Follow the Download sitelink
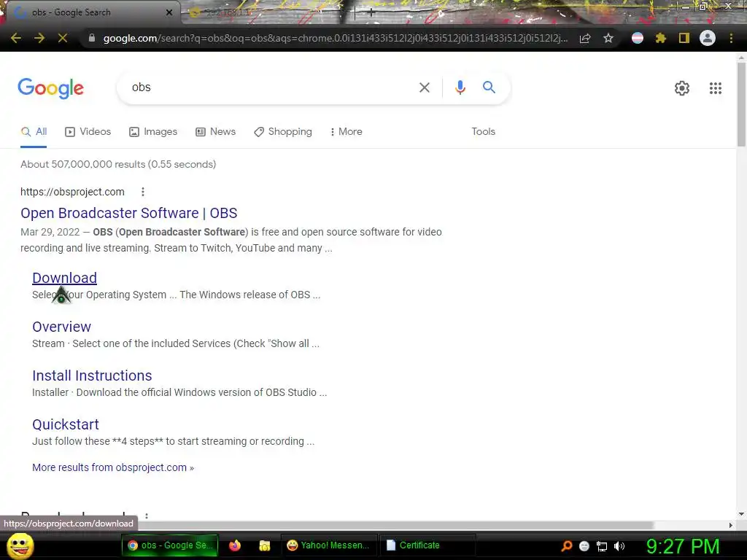 (64, 278)
